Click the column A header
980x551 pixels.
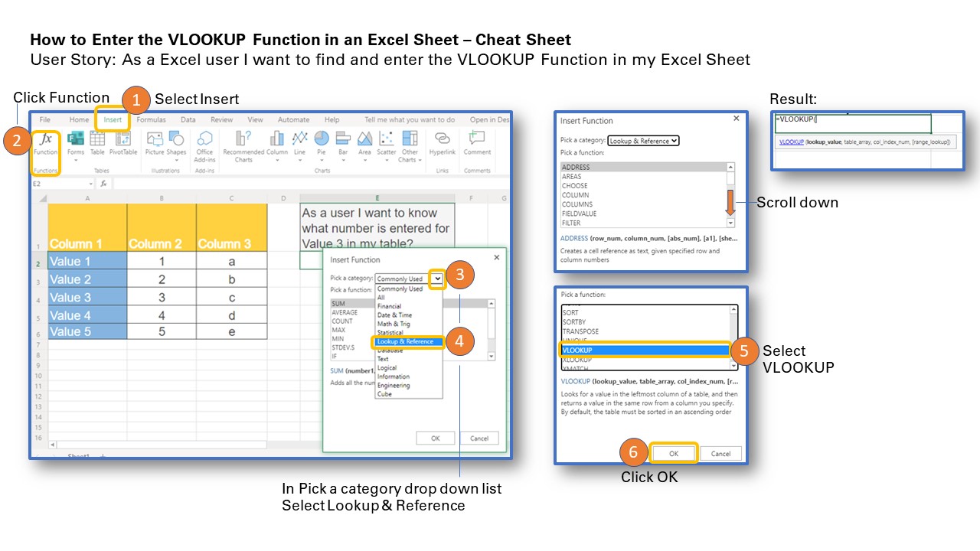[x=87, y=198]
